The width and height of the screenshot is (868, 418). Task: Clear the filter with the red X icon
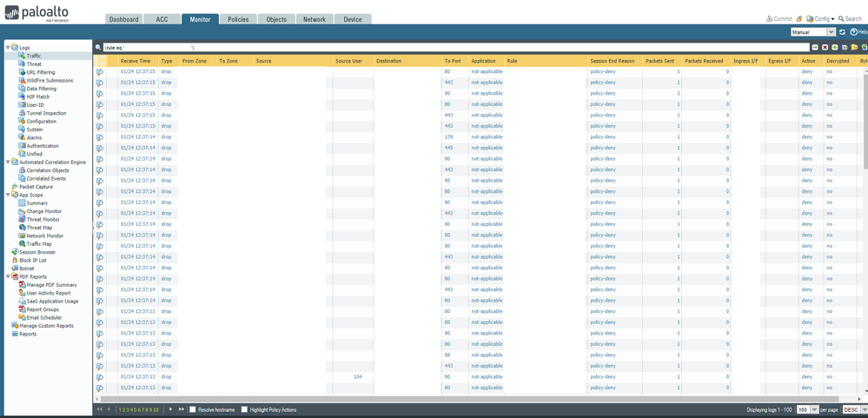(x=825, y=47)
